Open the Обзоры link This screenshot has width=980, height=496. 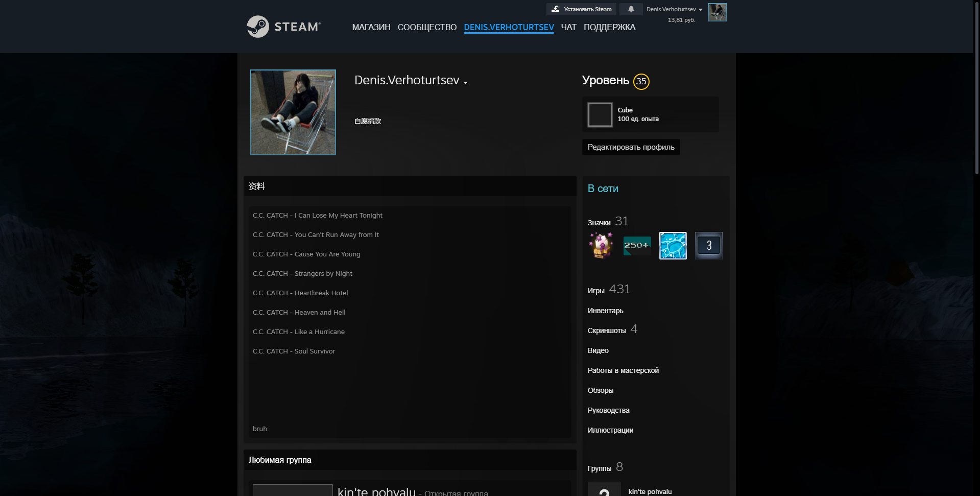click(601, 390)
